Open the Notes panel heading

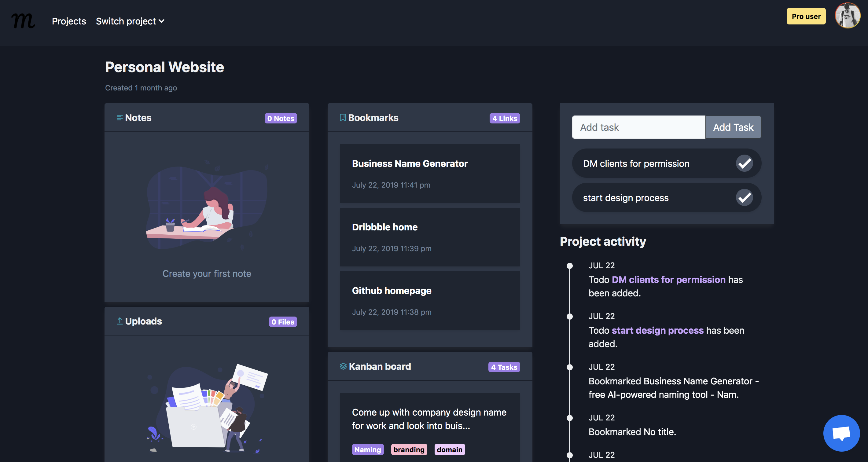coord(138,118)
